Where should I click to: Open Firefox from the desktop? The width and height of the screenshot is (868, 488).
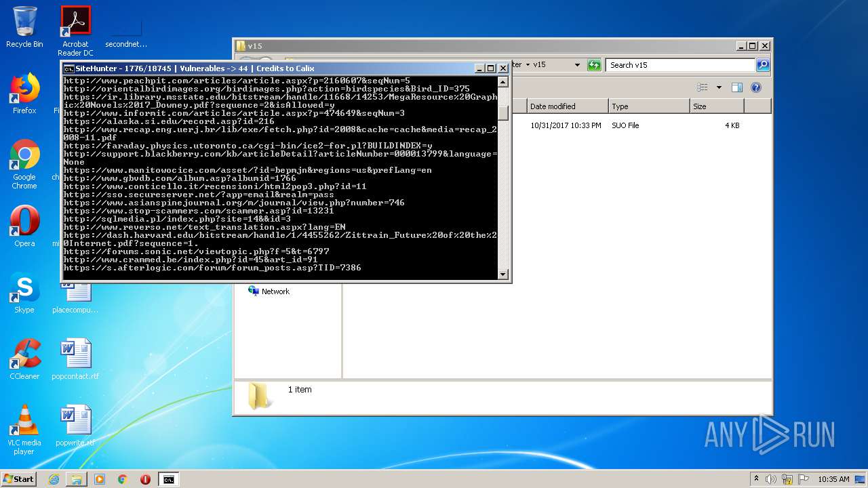coord(24,94)
